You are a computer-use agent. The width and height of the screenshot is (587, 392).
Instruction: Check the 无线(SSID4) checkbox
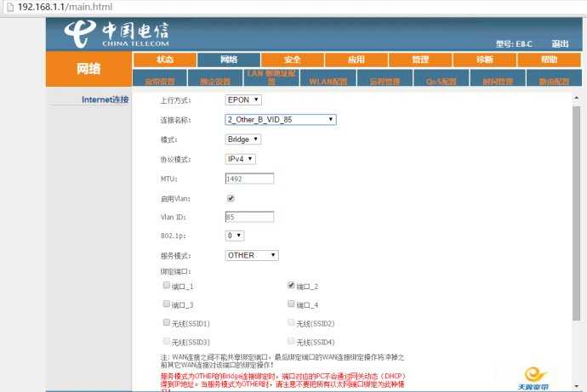coord(291,341)
